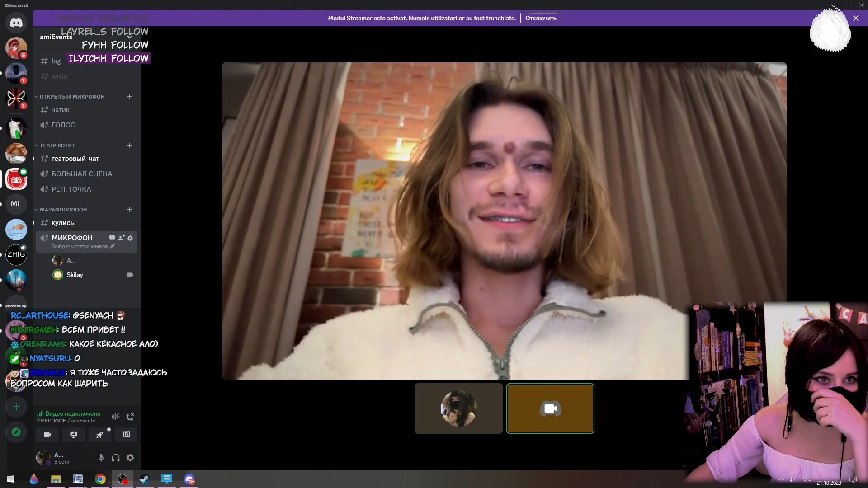Collapse МАРАФООООООН category
The width and height of the screenshot is (868, 488).
pos(63,210)
